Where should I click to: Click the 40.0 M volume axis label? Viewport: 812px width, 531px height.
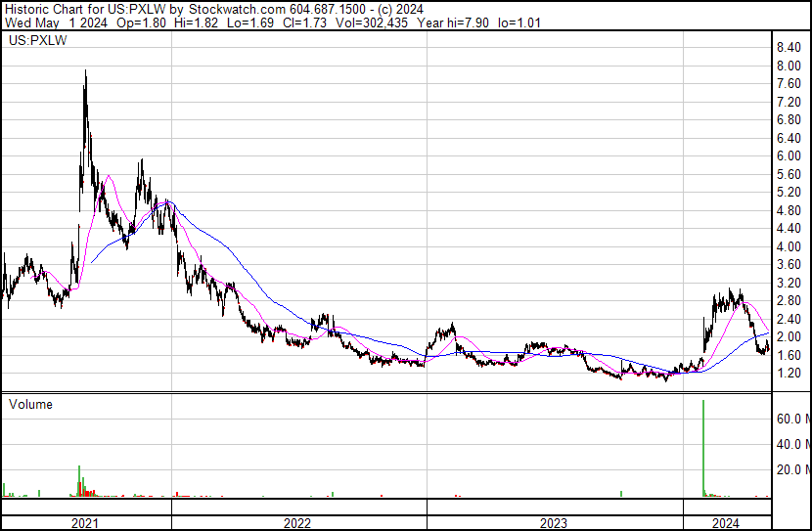point(793,444)
